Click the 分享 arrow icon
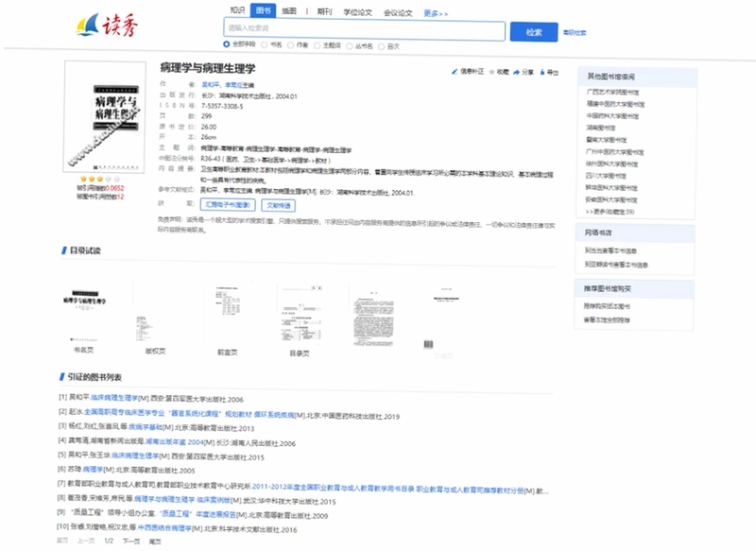The image size is (756, 551). point(516,72)
